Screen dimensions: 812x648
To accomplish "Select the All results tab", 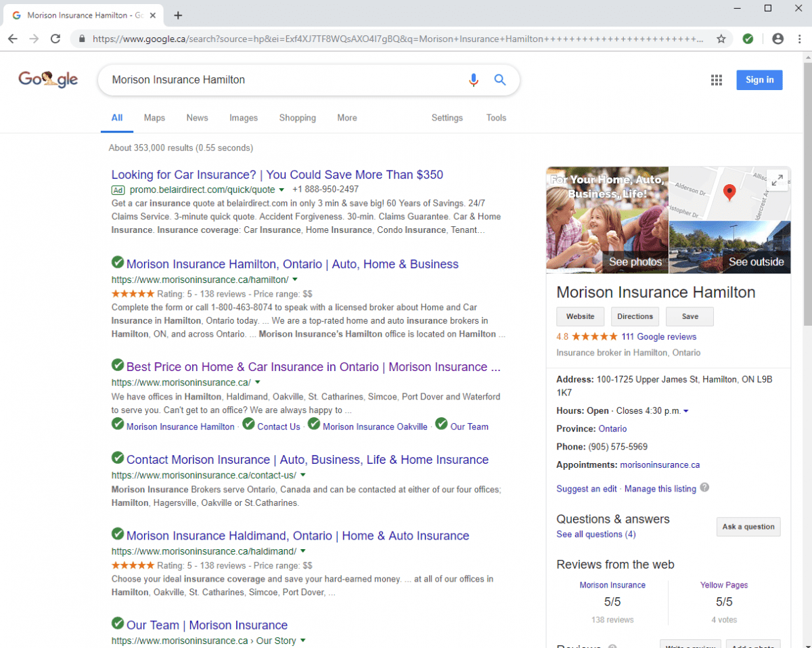I will click(x=117, y=118).
